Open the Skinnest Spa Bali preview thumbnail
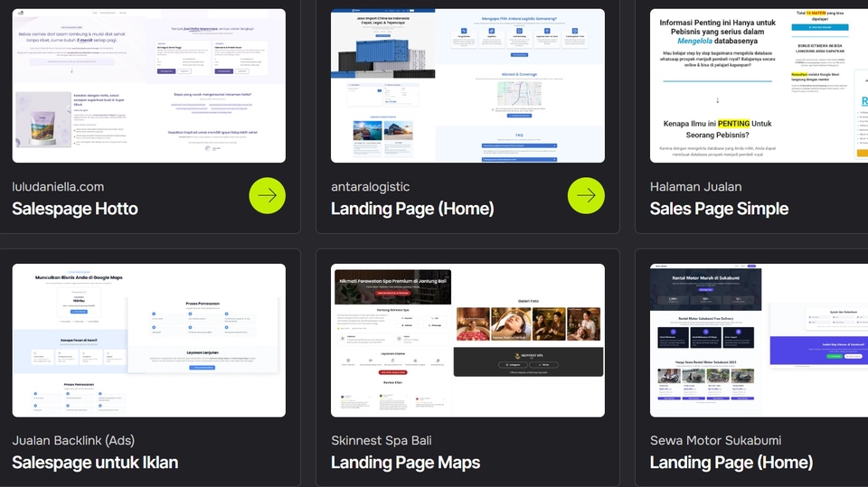This screenshot has width=868, height=487. tap(467, 340)
